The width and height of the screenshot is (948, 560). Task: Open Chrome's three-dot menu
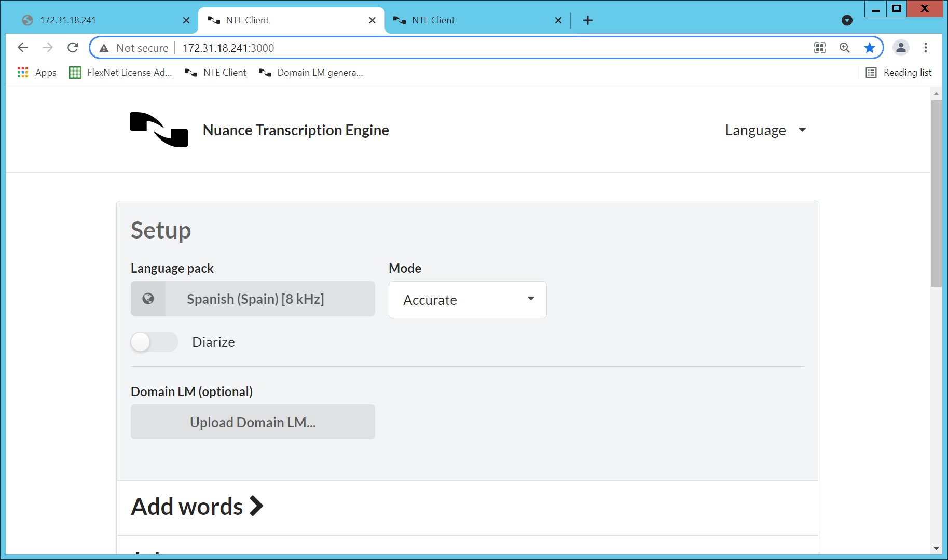coord(925,48)
